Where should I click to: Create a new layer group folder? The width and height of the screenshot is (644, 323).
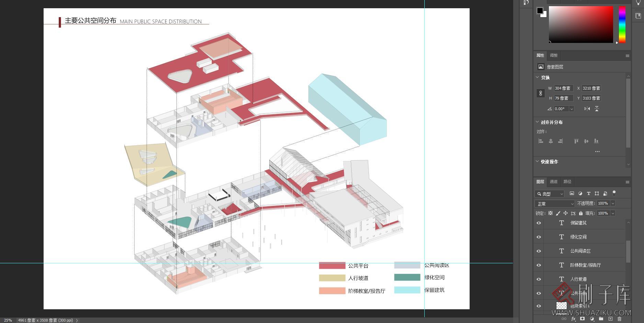(x=601, y=319)
